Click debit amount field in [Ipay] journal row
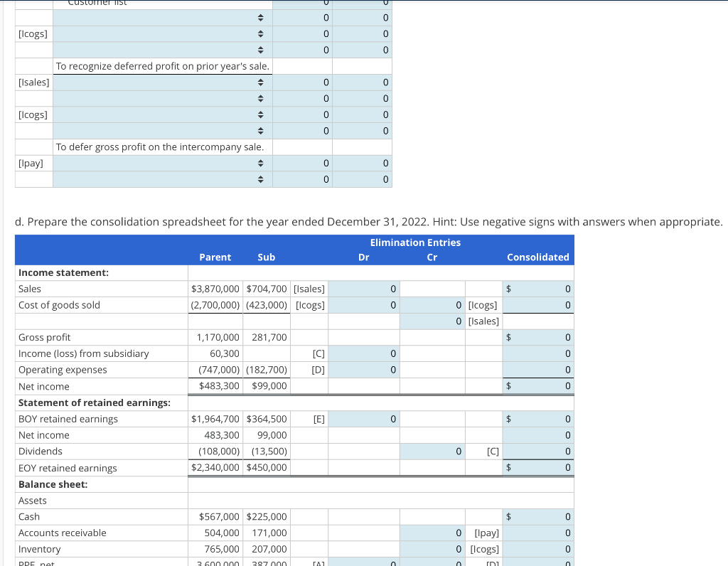 click(302, 163)
